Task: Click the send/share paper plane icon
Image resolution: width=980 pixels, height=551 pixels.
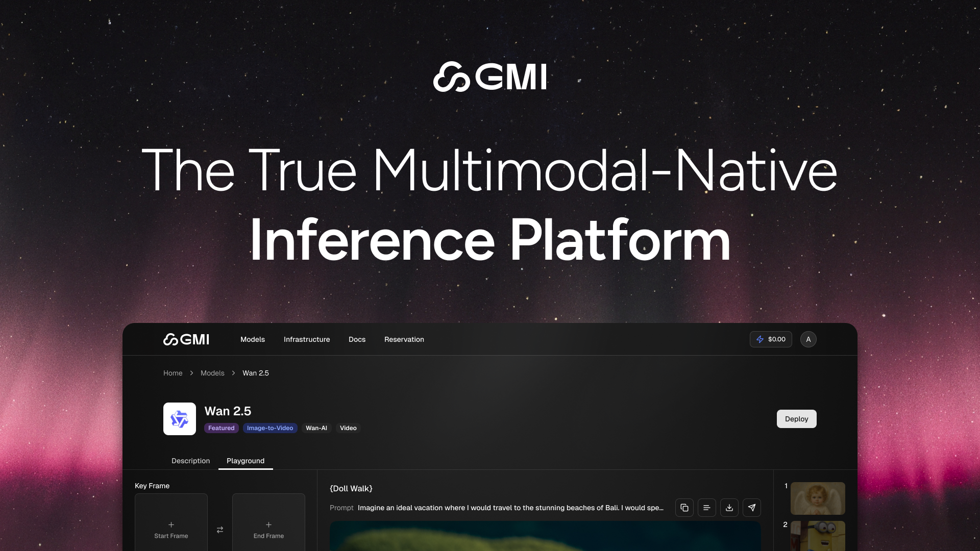Action: (x=751, y=508)
